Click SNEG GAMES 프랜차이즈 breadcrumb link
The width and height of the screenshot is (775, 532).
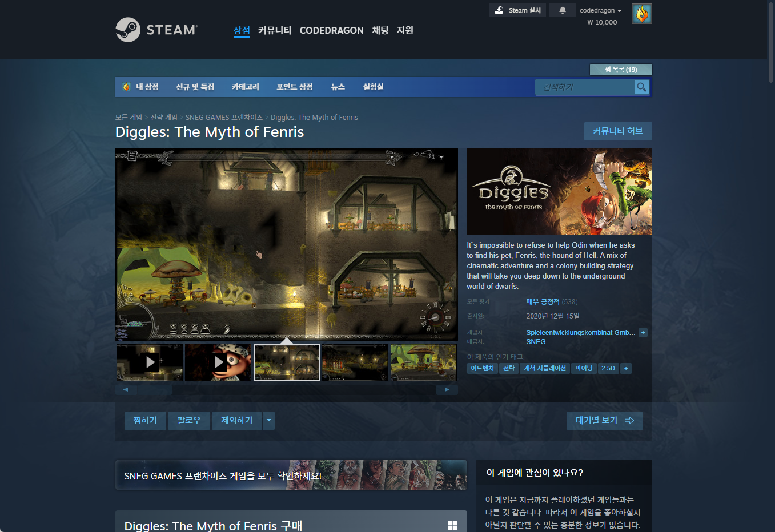click(224, 118)
